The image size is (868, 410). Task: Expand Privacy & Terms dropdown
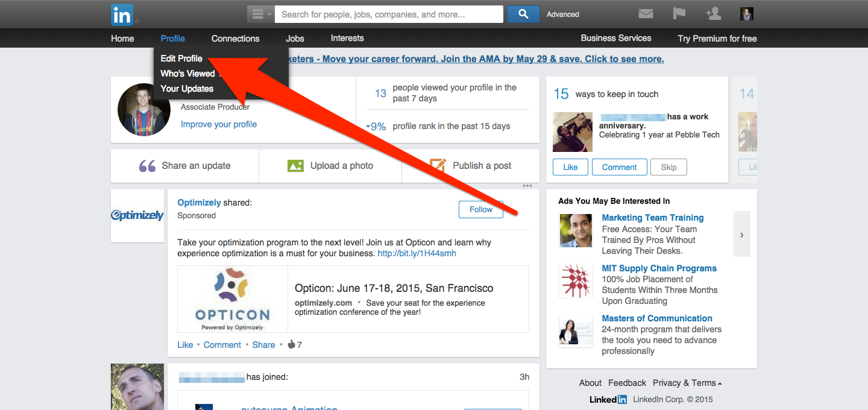687,383
